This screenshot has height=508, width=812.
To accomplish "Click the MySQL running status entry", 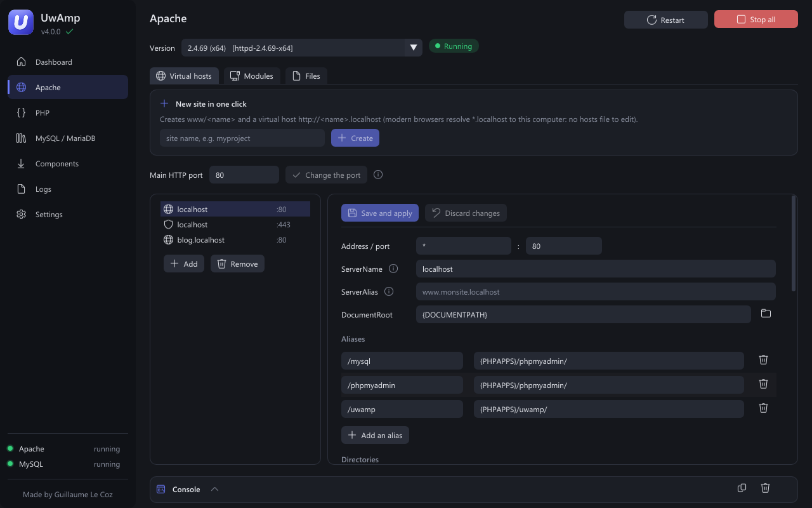I will click(63, 464).
